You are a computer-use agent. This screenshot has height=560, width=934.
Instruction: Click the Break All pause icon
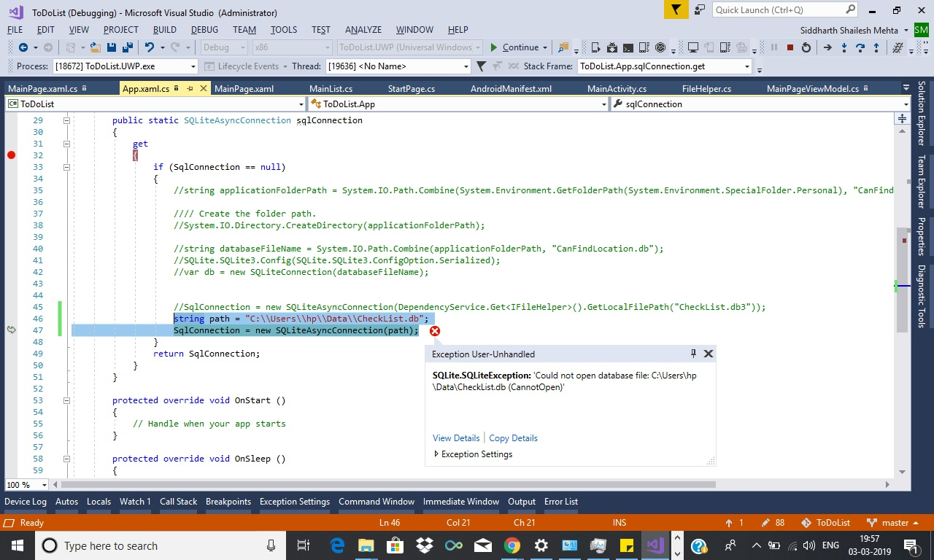[773, 48]
